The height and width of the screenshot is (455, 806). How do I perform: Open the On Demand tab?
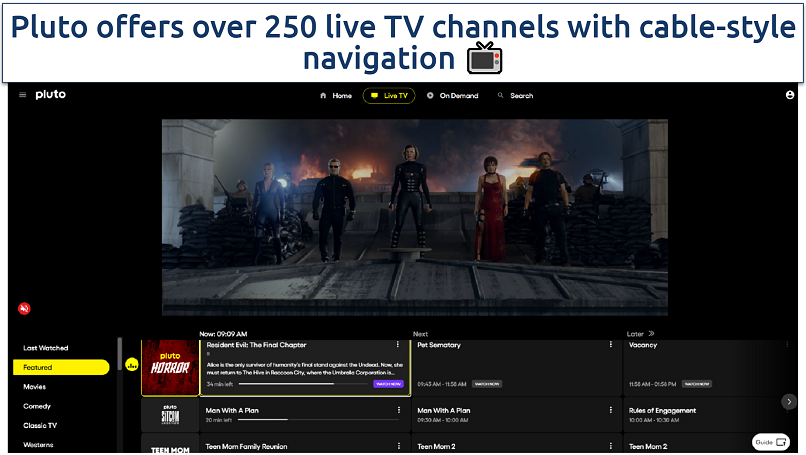(453, 96)
